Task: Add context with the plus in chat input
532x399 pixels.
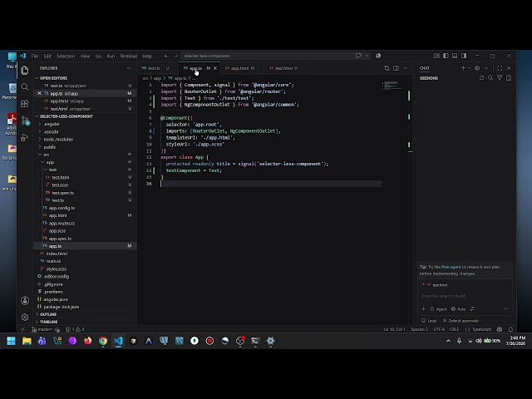Action: click(423, 308)
